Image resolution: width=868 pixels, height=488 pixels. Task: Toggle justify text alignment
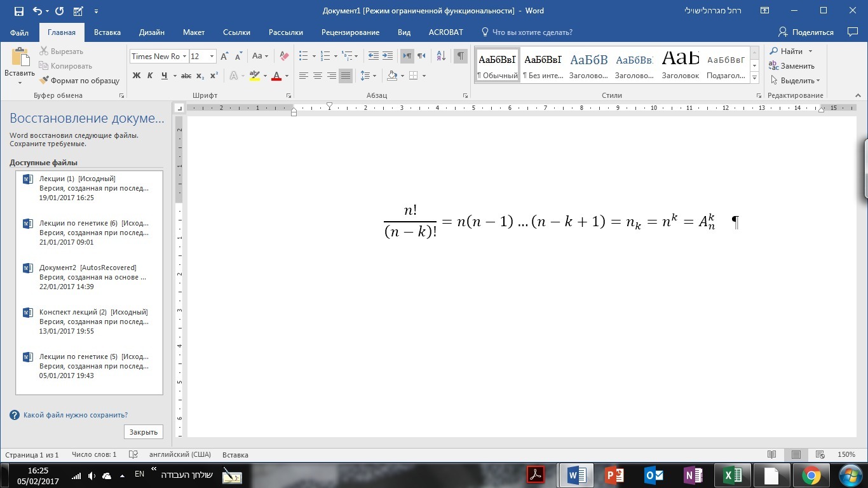(345, 76)
